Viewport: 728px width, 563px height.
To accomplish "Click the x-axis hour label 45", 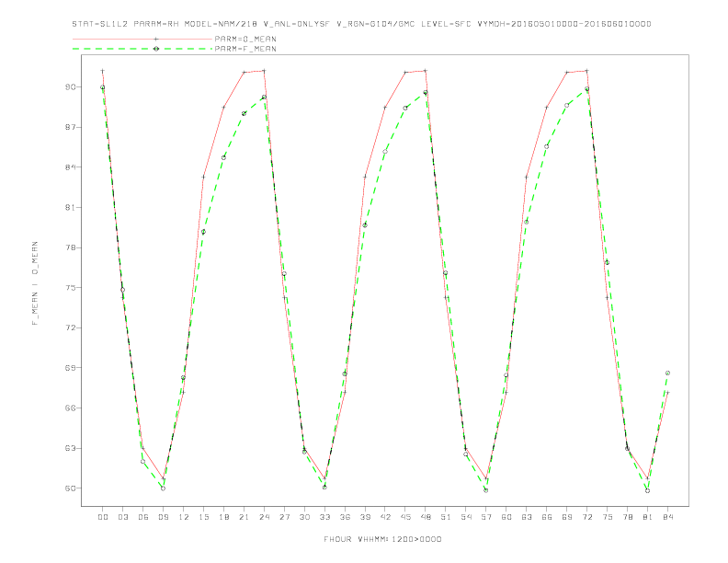I will point(405,517).
